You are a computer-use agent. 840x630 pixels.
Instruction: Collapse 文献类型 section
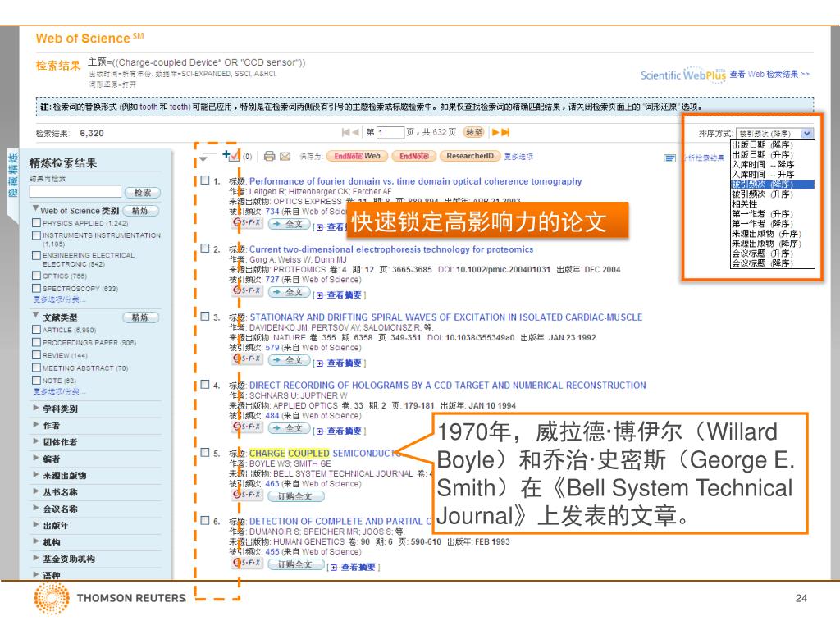[35, 315]
